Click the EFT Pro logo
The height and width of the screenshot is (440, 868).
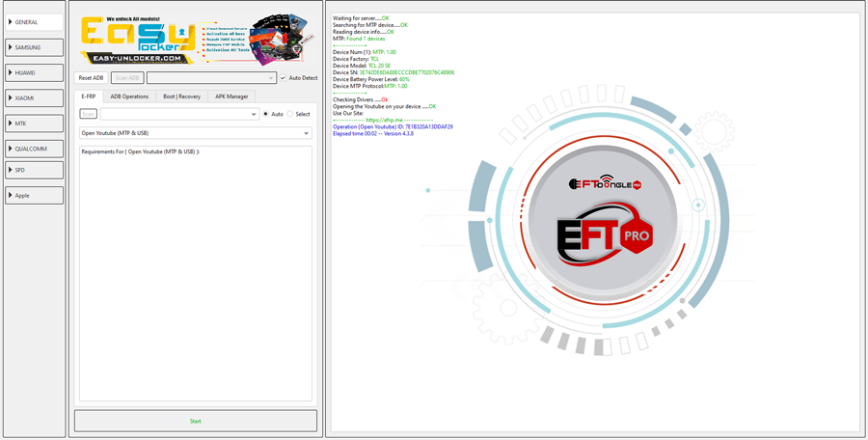[x=605, y=236]
